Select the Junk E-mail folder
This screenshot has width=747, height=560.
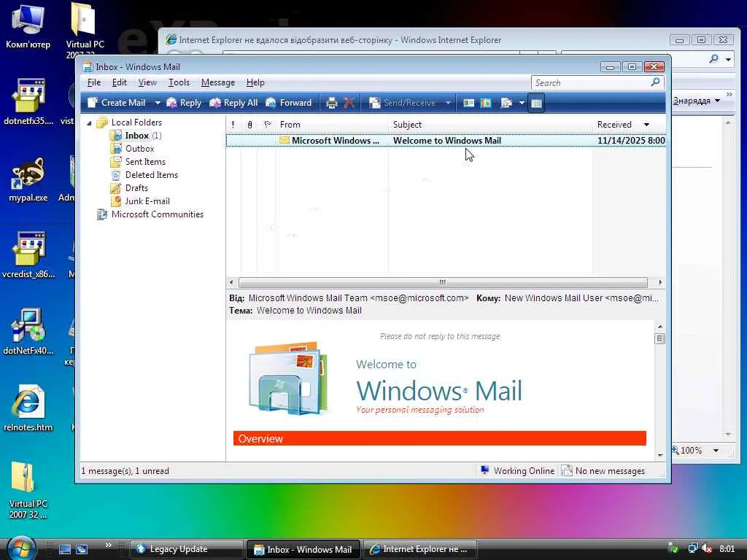(147, 201)
